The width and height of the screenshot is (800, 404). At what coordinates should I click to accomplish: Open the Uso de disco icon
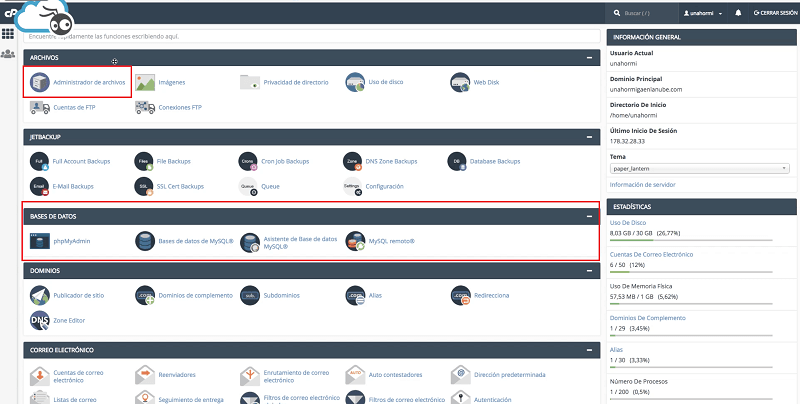click(x=355, y=82)
